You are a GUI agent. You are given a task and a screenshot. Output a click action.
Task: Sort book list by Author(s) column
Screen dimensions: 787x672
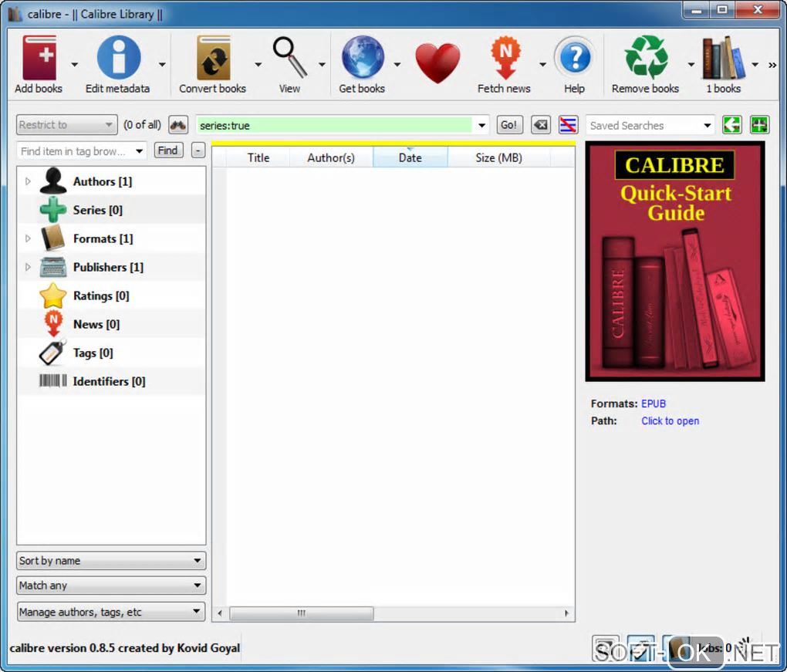[331, 157]
